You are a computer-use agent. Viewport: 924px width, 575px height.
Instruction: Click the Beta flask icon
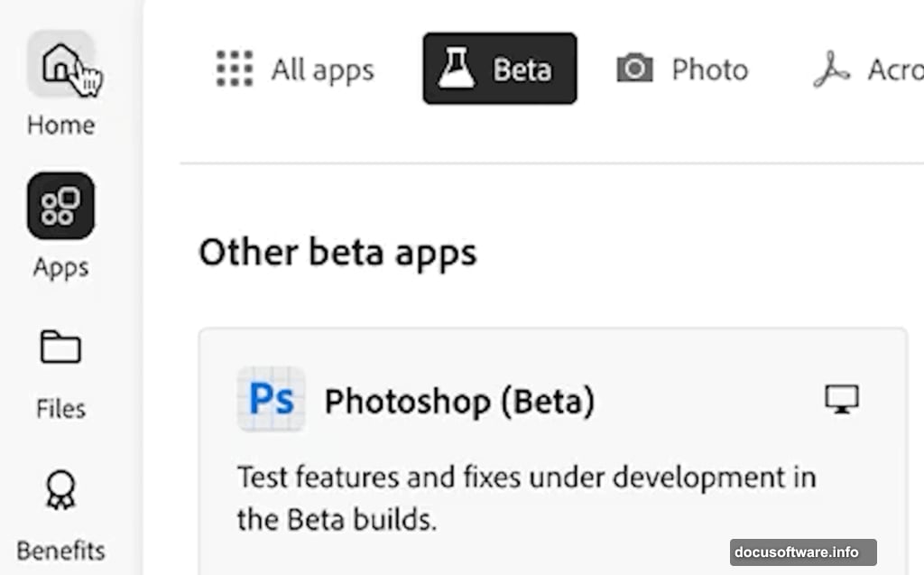(x=457, y=69)
